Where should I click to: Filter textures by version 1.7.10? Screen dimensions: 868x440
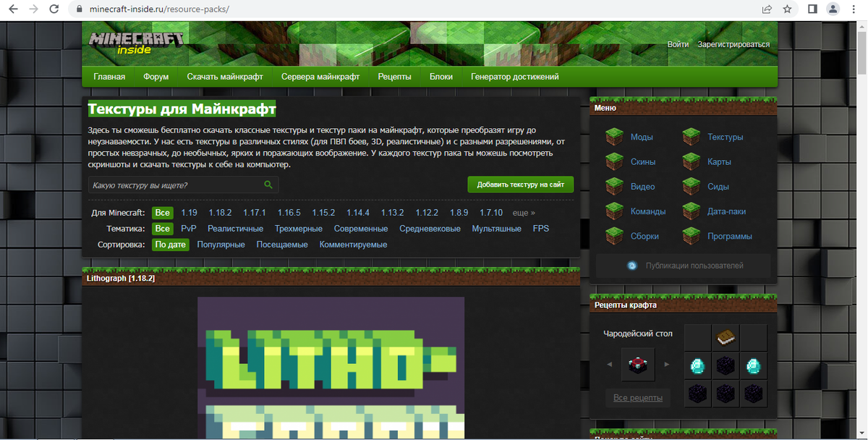491,213
